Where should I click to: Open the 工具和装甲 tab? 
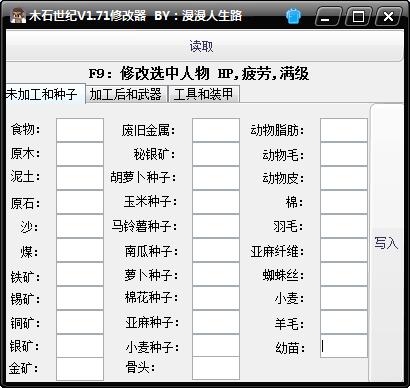pos(203,94)
